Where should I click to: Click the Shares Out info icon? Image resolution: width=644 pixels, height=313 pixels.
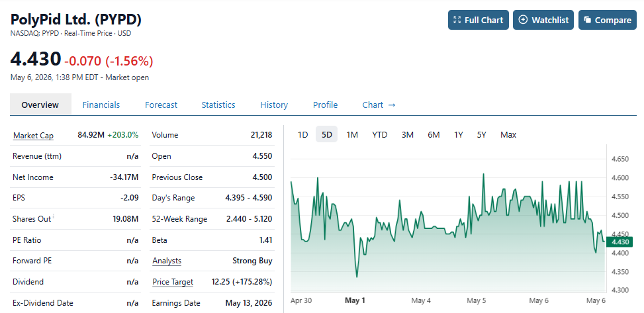(x=54, y=216)
